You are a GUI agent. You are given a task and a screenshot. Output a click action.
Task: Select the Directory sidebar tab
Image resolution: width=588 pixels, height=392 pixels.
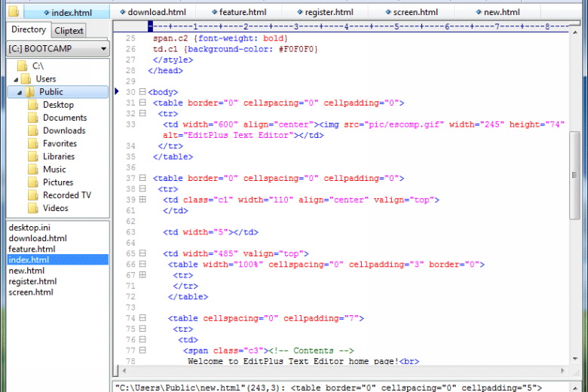pos(28,29)
